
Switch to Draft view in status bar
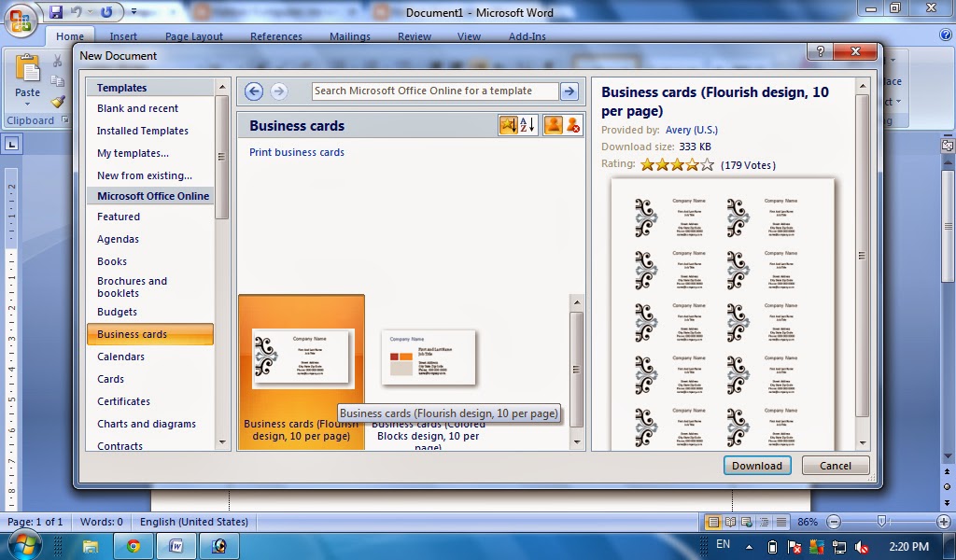point(781,523)
